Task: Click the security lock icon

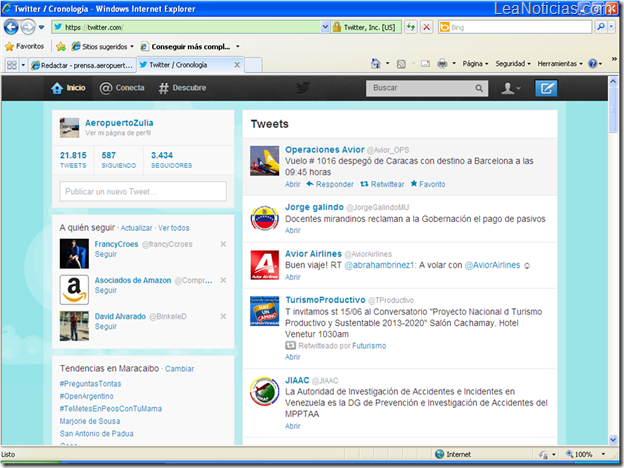Action: point(337,27)
